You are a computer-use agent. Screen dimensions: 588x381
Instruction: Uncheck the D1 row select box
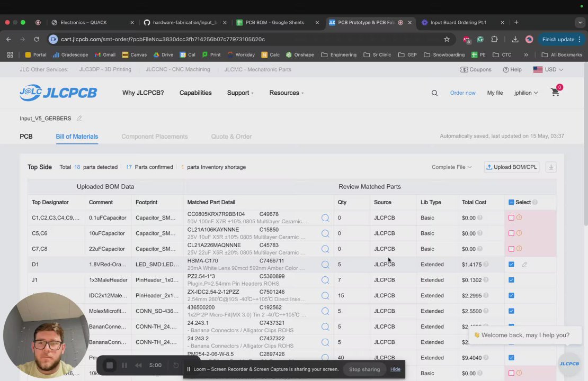click(x=511, y=265)
